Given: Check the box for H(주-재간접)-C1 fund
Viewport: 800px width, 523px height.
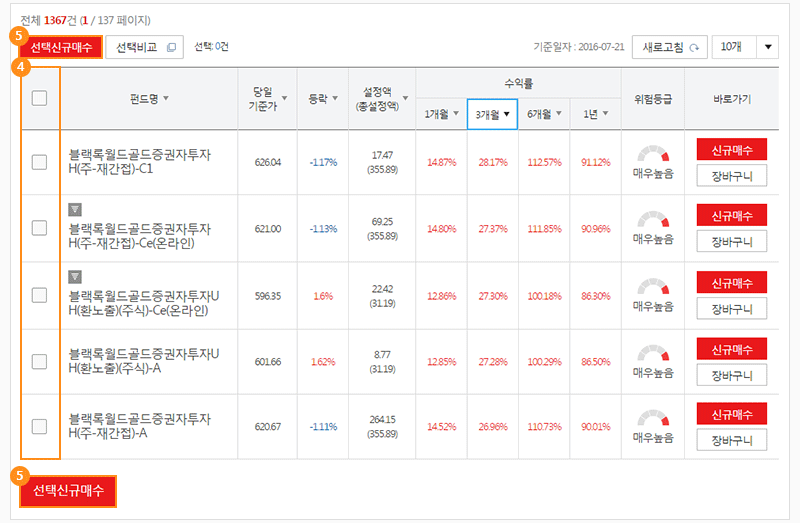Looking at the screenshot, I should click(x=39, y=162).
